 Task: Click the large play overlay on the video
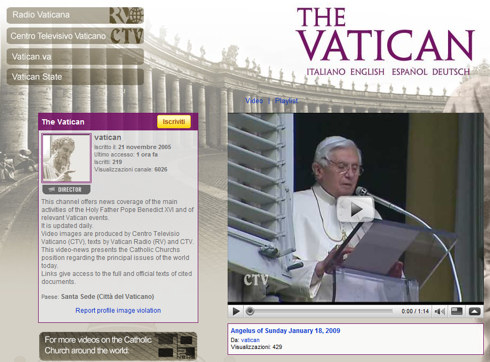[355, 209]
